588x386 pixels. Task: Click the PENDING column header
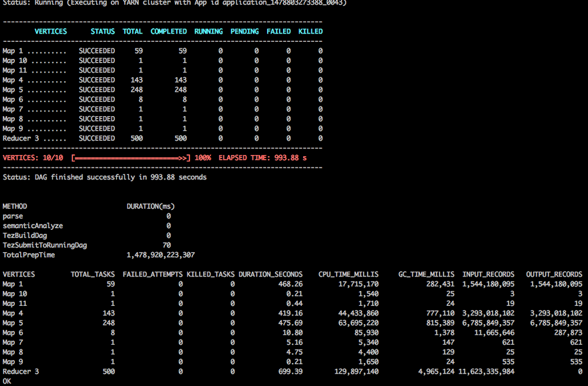click(x=244, y=31)
